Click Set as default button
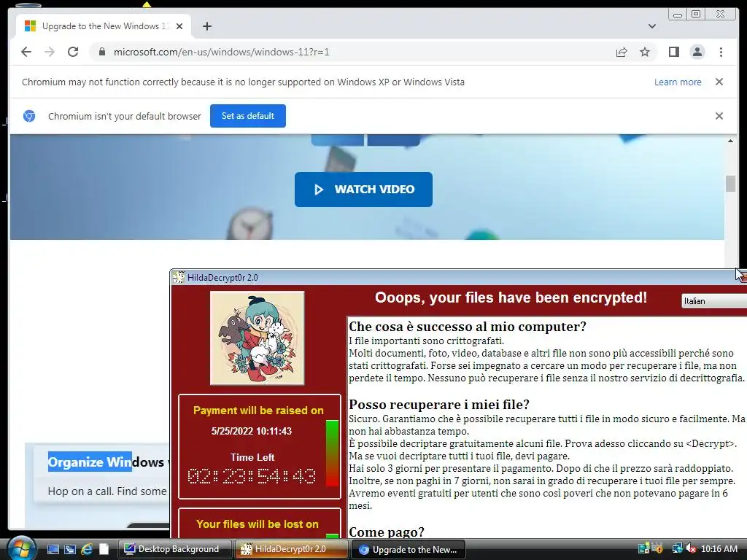The height and width of the screenshot is (560, 747). [x=248, y=116]
